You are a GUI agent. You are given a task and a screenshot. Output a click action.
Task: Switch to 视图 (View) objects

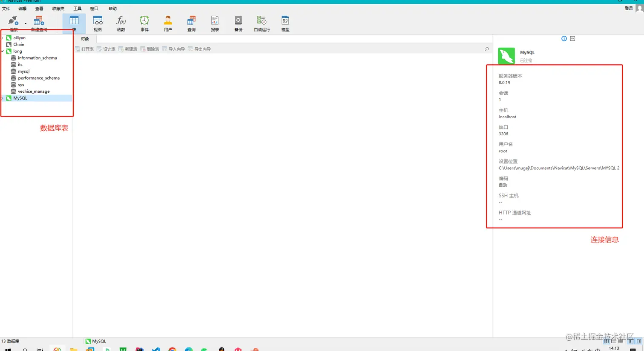tap(98, 23)
